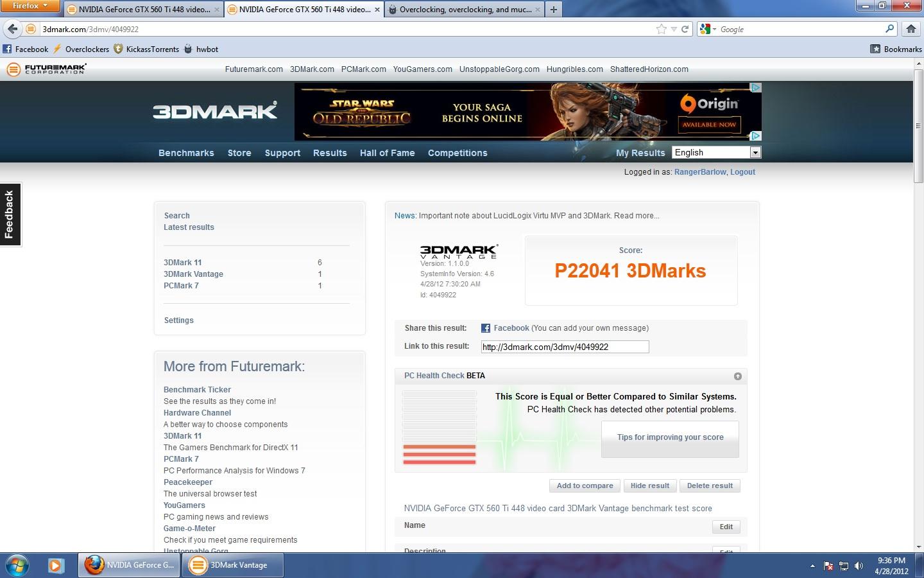Open the Latest results link
Screen dimensions: 924x578
tap(189, 227)
